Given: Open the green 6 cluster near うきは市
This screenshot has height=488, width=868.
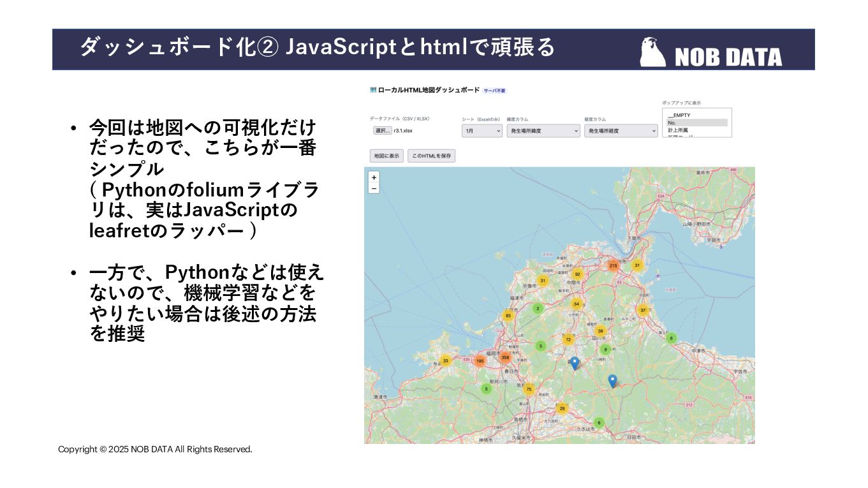Looking at the screenshot, I should [598, 422].
